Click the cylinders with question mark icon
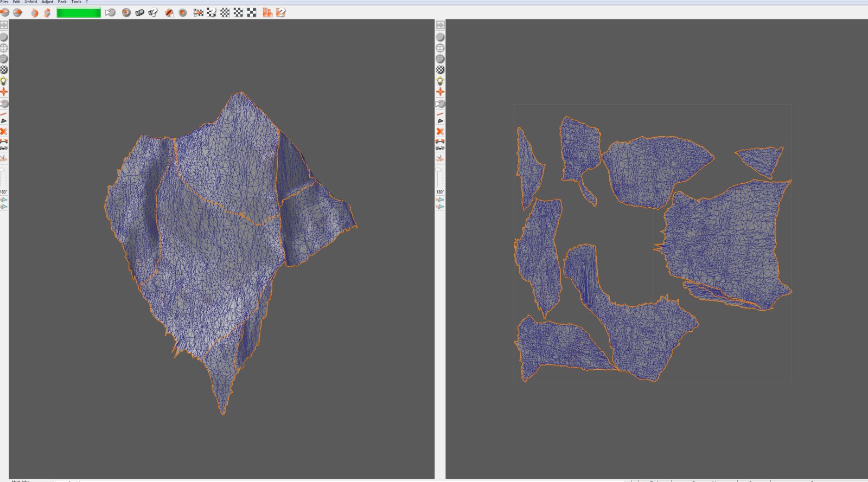Image resolution: width=868 pixels, height=482 pixels. point(153,12)
